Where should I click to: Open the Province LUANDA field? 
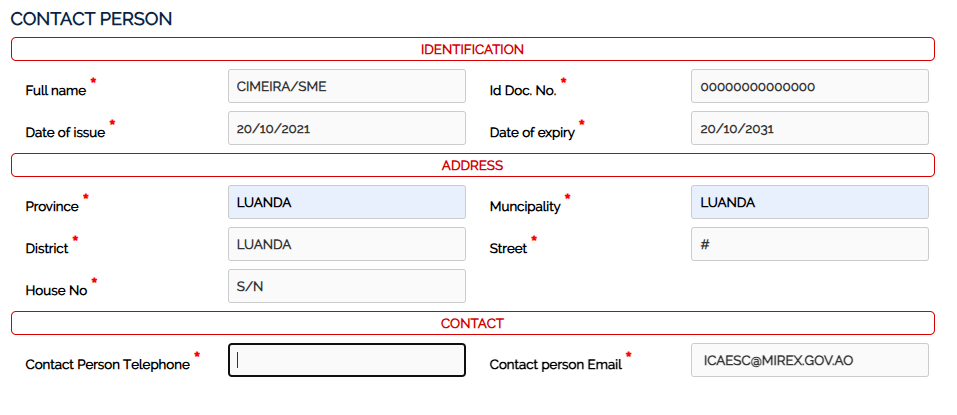pyautogui.click(x=346, y=202)
